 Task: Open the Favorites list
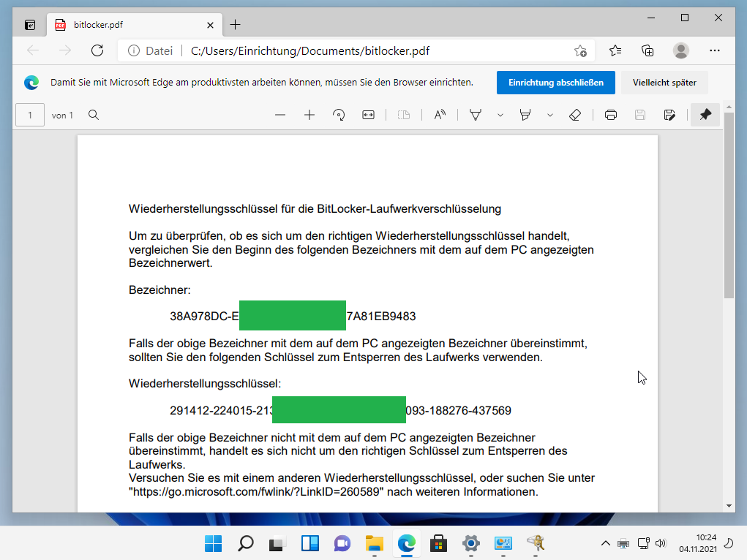(615, 50)
